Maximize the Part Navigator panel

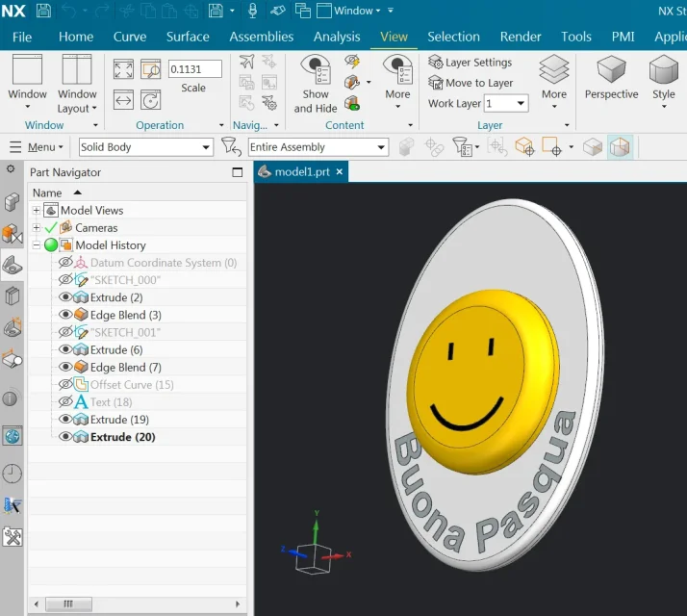point(237,172)
